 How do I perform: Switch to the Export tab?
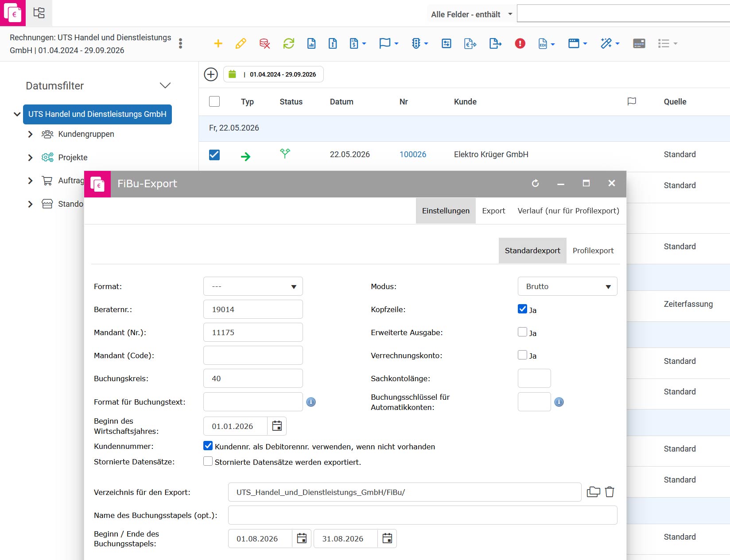point(493,211)
